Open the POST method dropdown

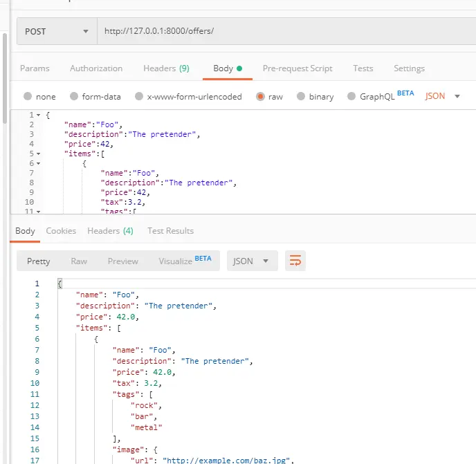(x=57, y=31)
